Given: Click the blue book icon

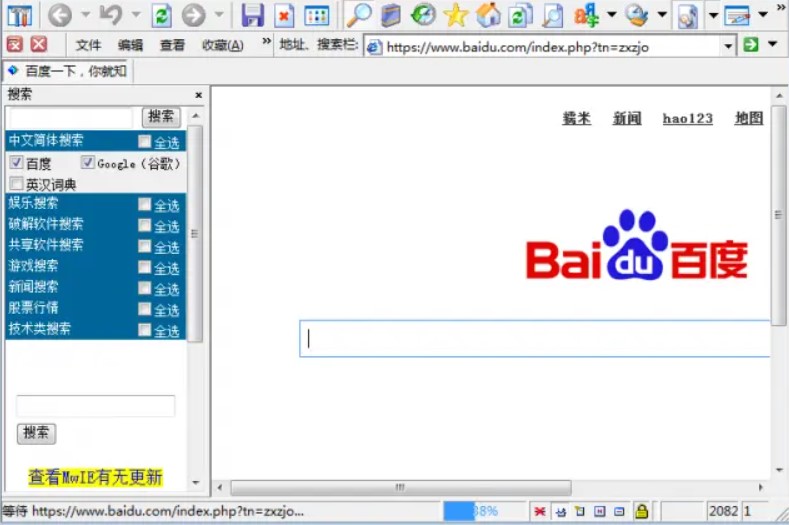Looking at the screenshot, I should click(x=391, y=15).
